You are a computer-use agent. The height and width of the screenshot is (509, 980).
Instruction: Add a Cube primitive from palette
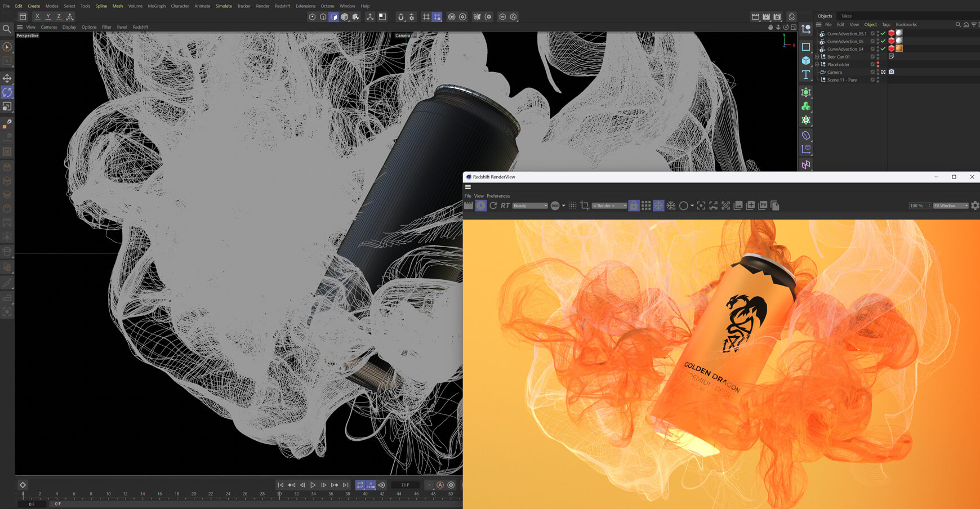806,60
